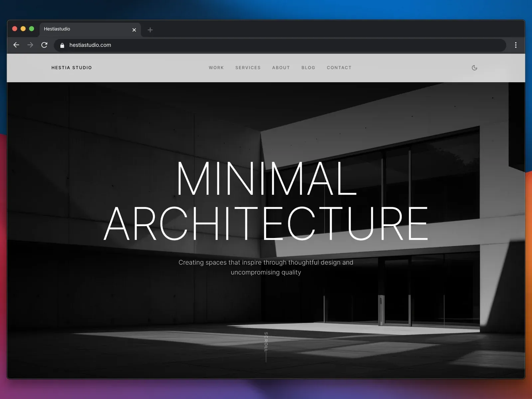Click the browser forward arrow
The width and height of the screenshot is (532, 399).
click(x=30, y=45)
